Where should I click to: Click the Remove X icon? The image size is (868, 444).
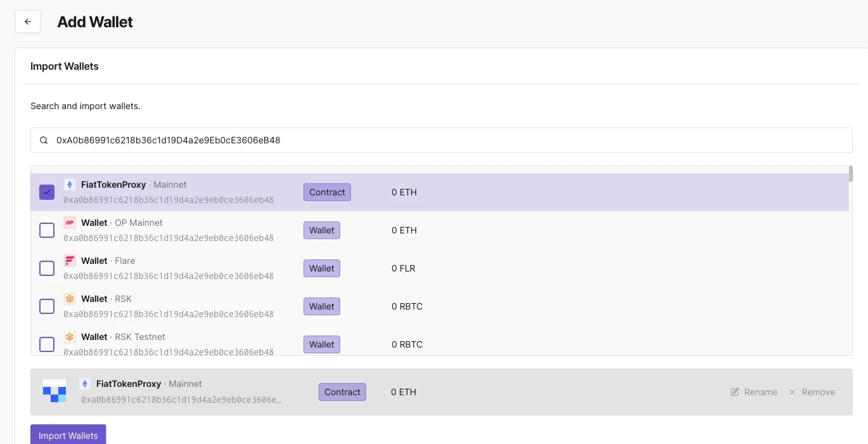pyautogui.click(x=792, y=392)
